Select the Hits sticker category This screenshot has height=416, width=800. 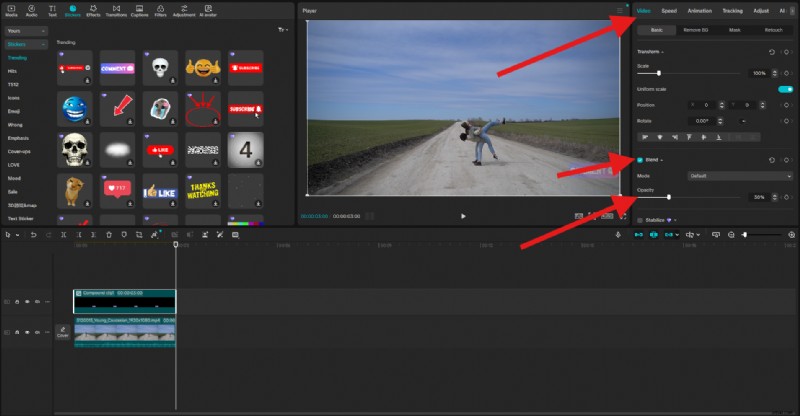[x=12, y=71]
